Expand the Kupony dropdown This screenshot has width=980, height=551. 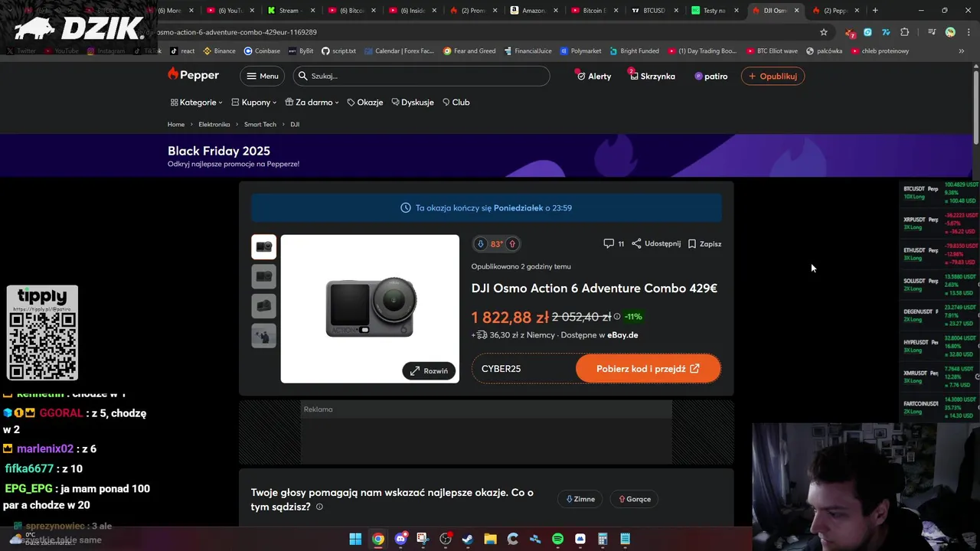tap(255, 102)
